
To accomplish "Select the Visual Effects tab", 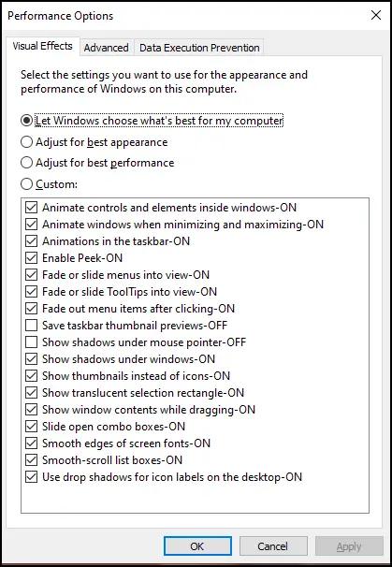I will [x=43, y=46].
